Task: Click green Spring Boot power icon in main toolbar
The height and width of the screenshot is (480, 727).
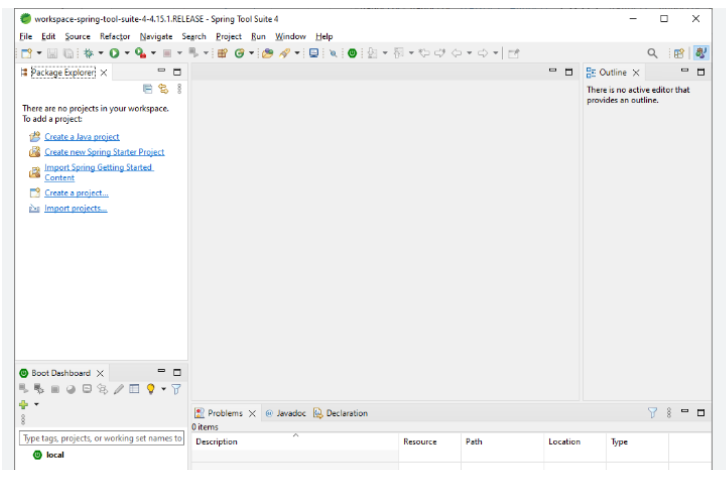Action: point(352,53)
